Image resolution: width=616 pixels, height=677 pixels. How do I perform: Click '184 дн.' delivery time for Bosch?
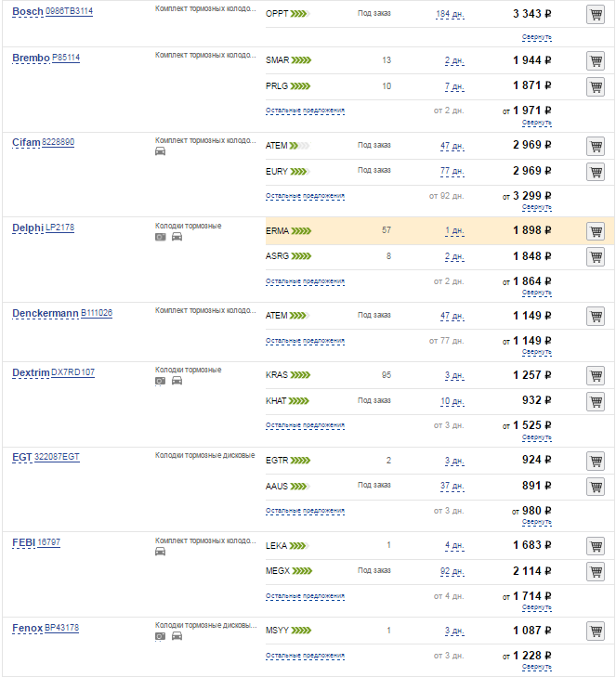(450, 14)
